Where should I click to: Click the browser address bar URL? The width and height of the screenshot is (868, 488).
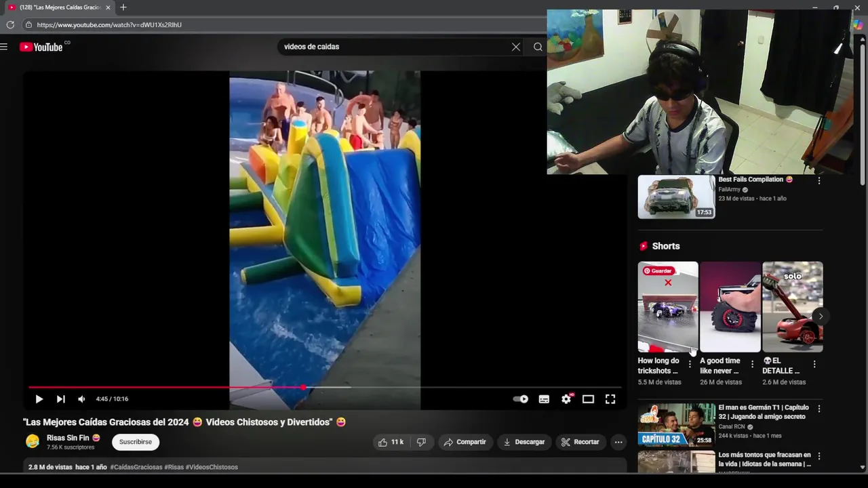(x=109, y=24)
